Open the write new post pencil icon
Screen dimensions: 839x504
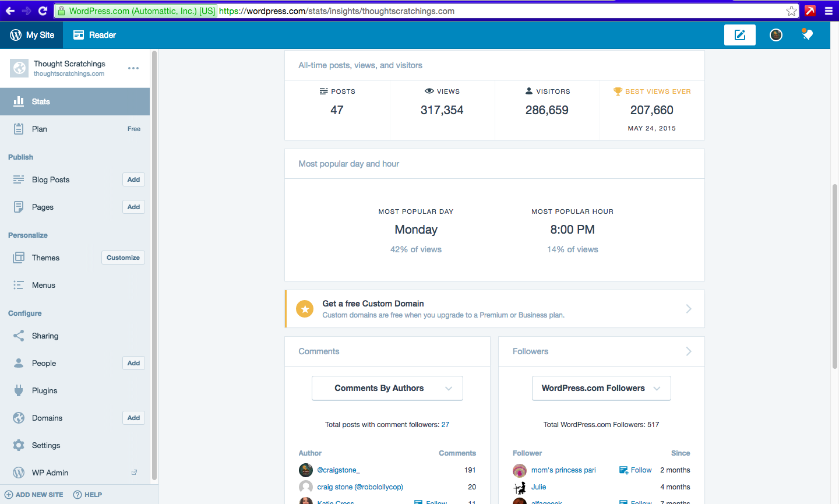(740, 35)
